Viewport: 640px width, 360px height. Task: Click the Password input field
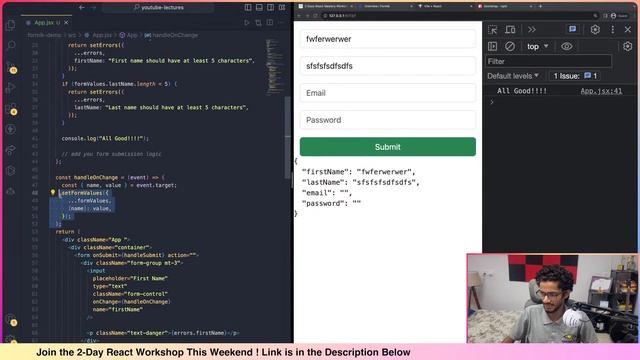tap(388, 120)
